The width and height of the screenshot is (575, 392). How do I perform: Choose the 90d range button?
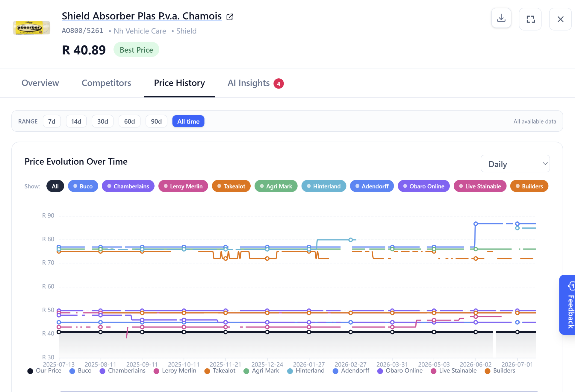tap(156, 121)
